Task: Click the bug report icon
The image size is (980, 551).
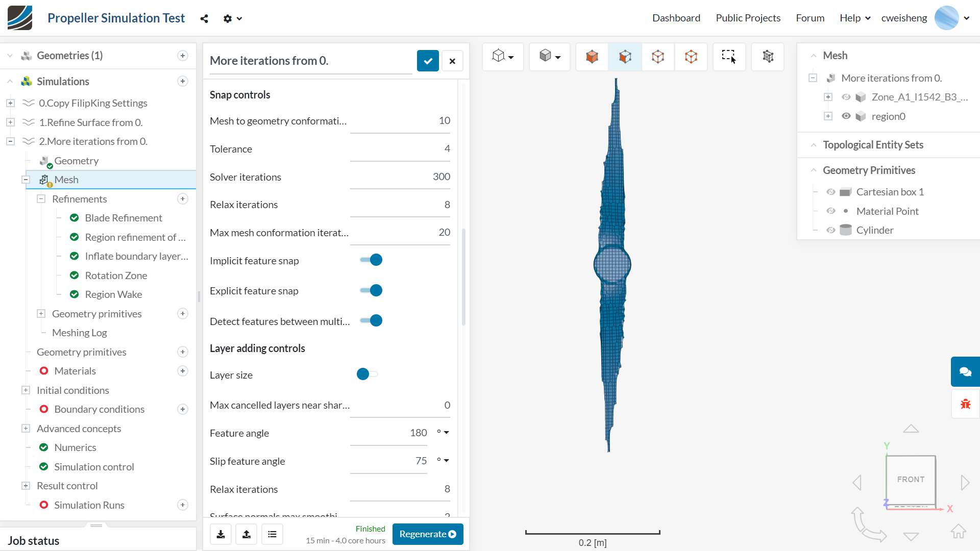Action: (x=965, y=404)
